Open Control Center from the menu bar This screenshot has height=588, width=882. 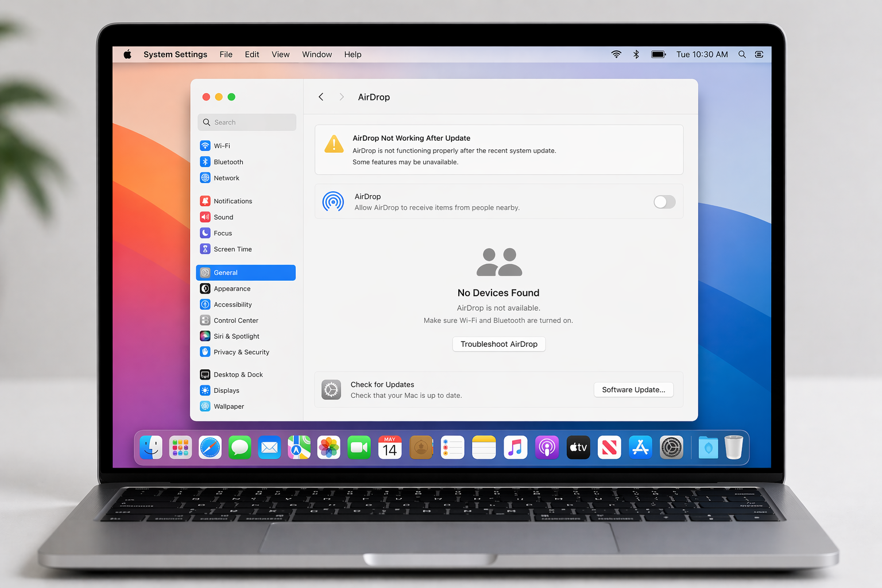[759, 55]
